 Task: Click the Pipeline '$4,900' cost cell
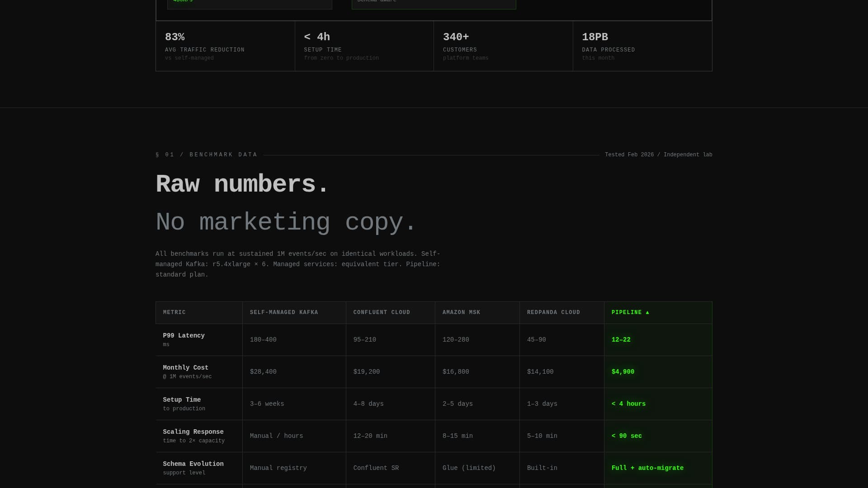click(658, 372)
